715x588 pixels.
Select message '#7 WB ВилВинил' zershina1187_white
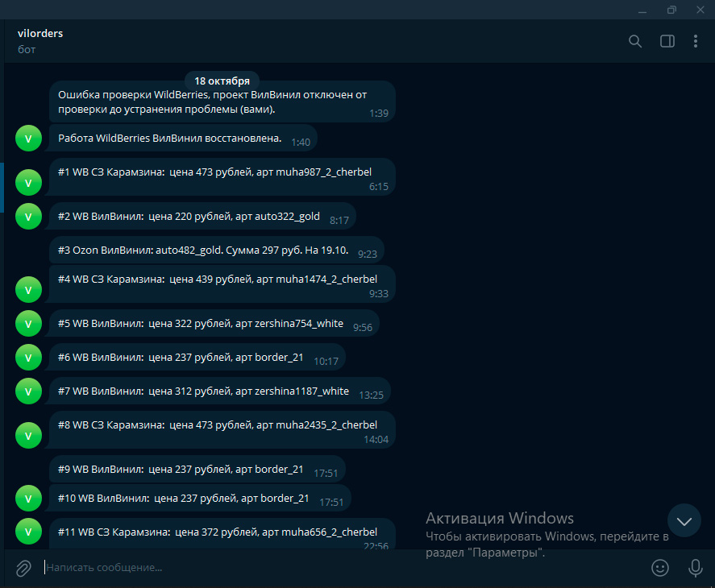click(x=220, y=391)
